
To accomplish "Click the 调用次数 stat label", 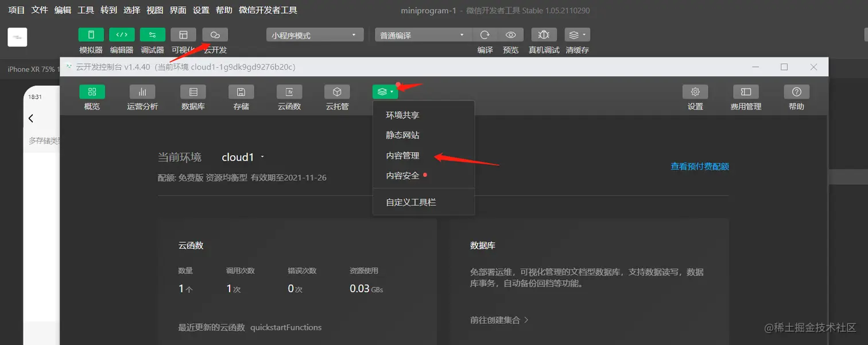I will [241, 271].
